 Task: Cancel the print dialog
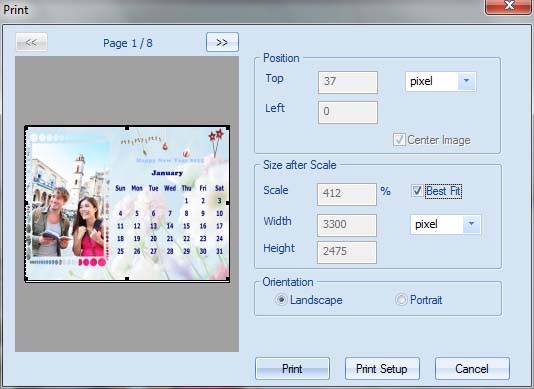pyautogui.click(x=472, y=369)
